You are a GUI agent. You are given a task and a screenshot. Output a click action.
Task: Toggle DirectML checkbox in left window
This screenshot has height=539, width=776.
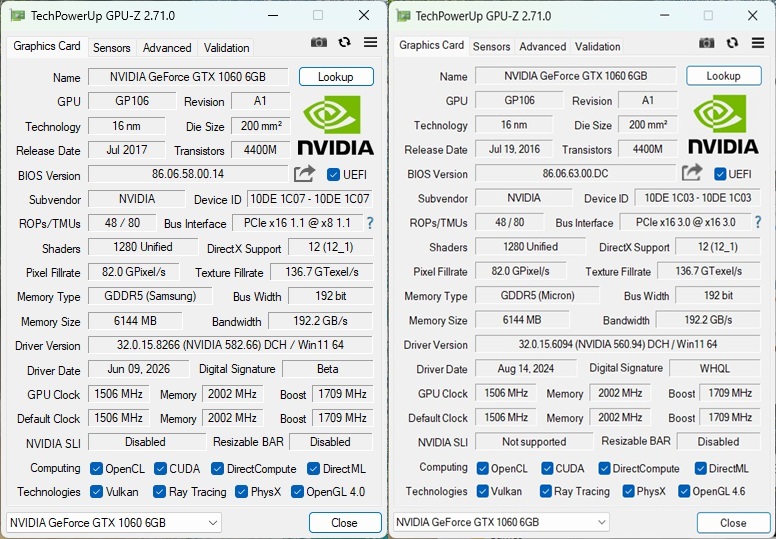click(313, 468)
